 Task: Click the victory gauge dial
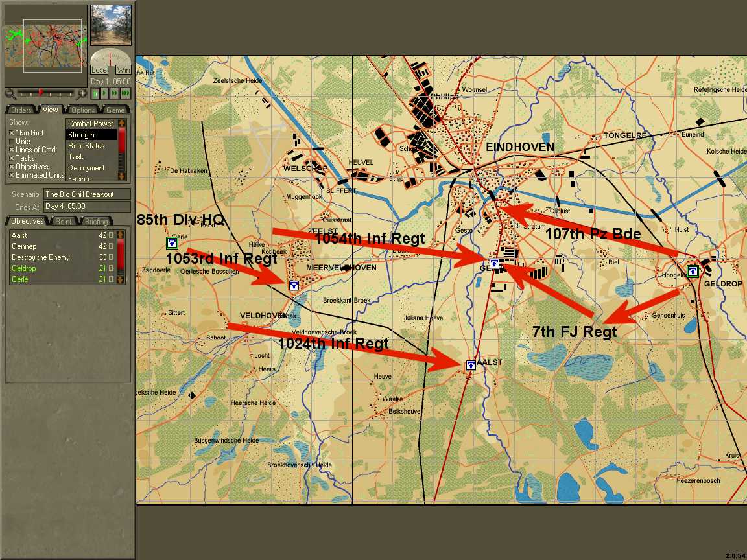(x=110, y=56)
